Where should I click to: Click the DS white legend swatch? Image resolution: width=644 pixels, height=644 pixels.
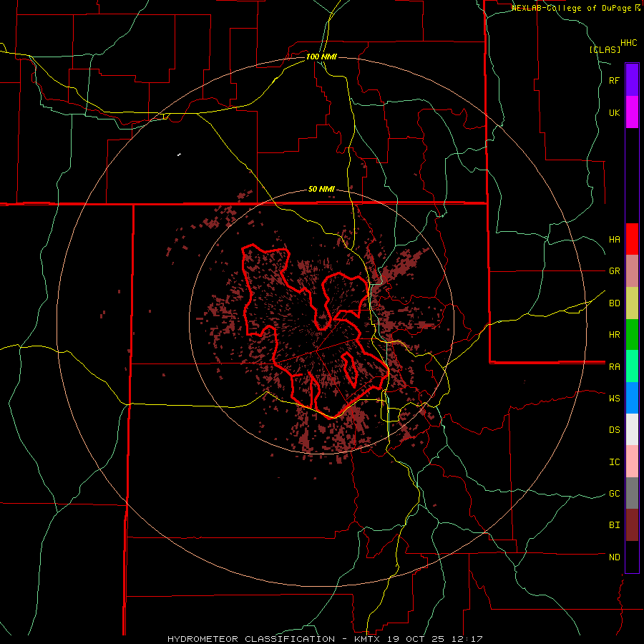coord(632,429)
